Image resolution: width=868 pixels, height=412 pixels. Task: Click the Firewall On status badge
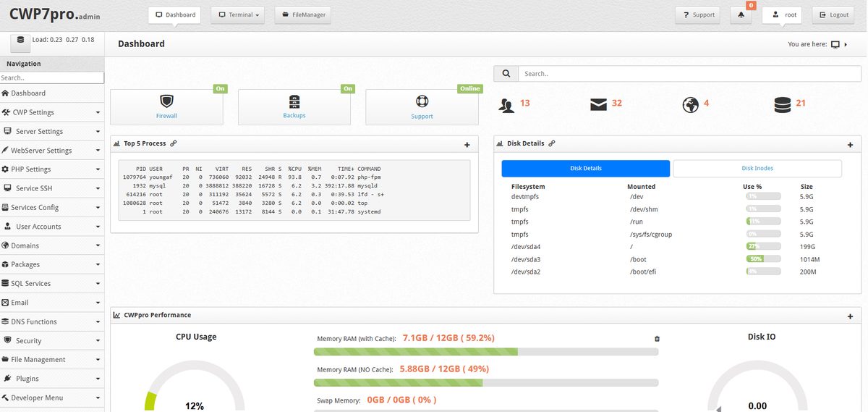(x=220, y=88)
